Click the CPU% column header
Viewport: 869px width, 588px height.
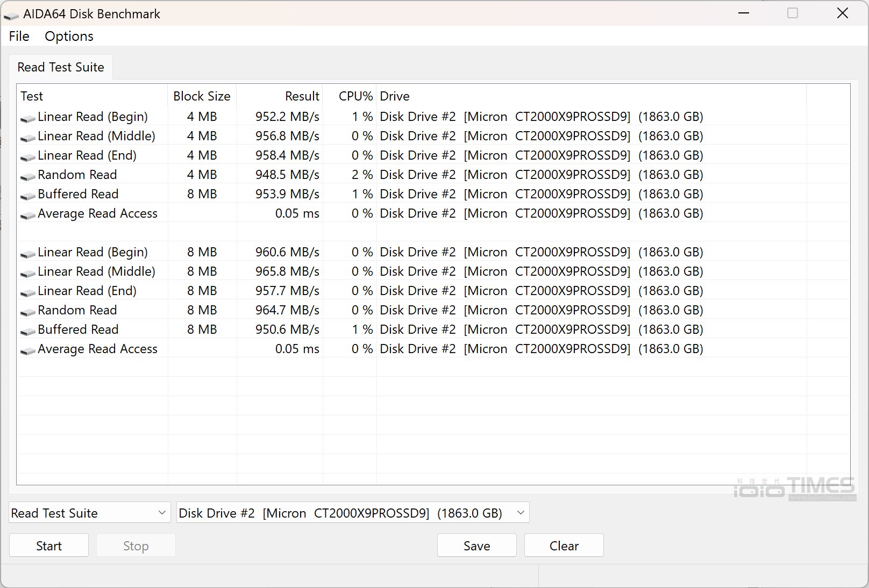(x=350, y=96)
